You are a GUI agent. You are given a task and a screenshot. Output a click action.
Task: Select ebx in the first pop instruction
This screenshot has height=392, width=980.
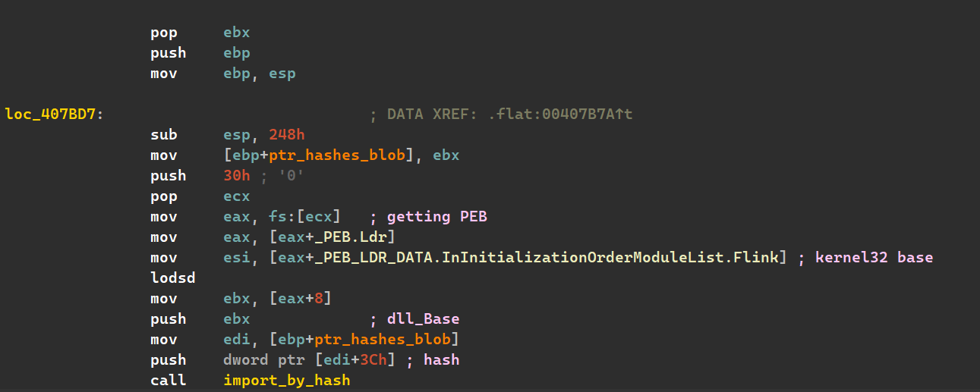click(x=236, y=33)
